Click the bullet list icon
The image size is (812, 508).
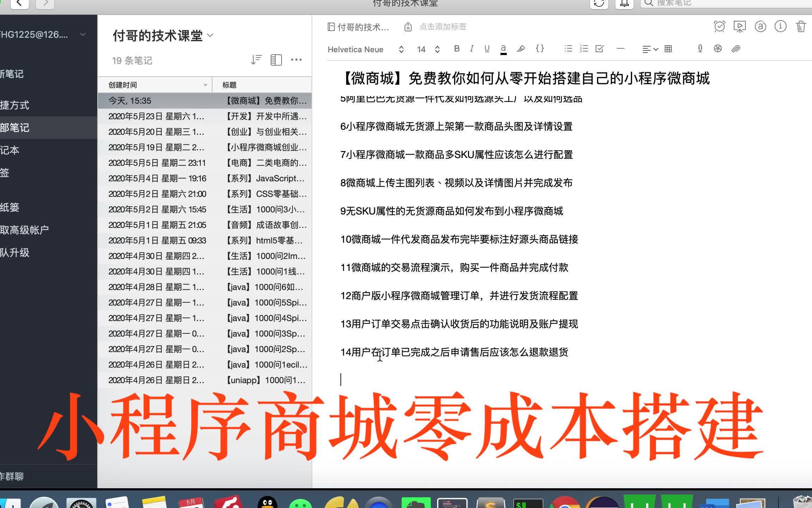[568, 49]
